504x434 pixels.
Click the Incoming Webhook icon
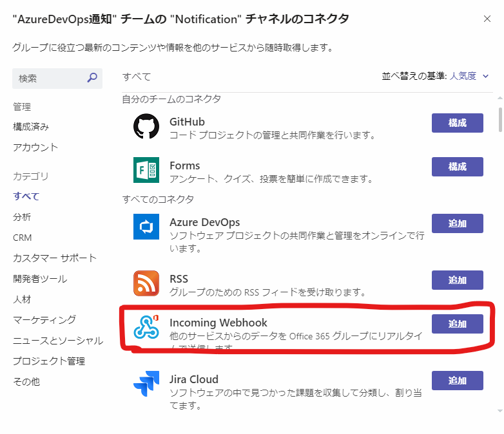146,327
